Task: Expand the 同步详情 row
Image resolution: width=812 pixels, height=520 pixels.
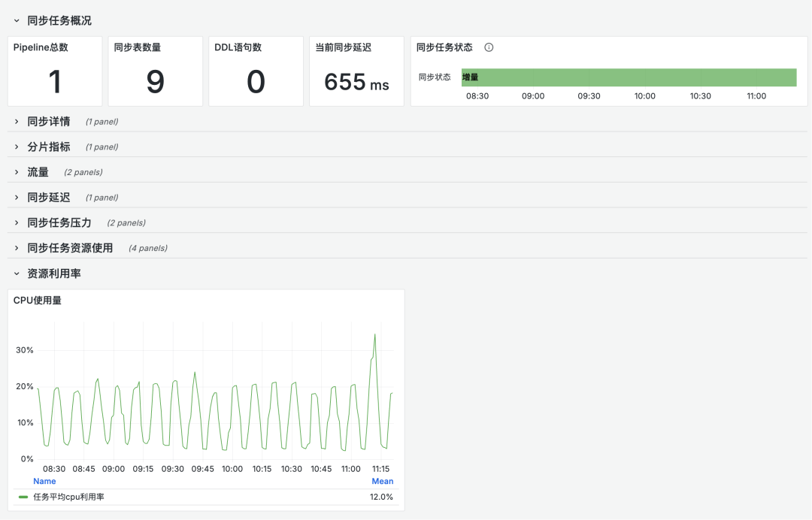Action: tap(17, 121)
